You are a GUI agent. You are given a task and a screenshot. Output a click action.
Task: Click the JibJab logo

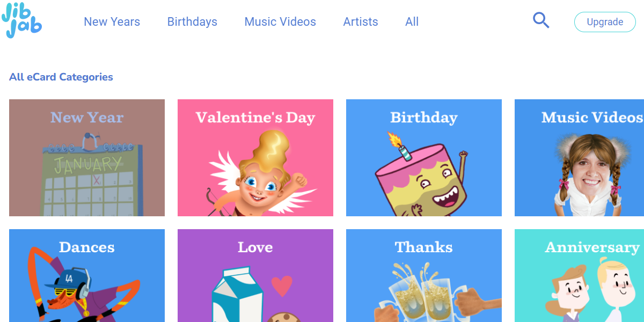(21, 22)
